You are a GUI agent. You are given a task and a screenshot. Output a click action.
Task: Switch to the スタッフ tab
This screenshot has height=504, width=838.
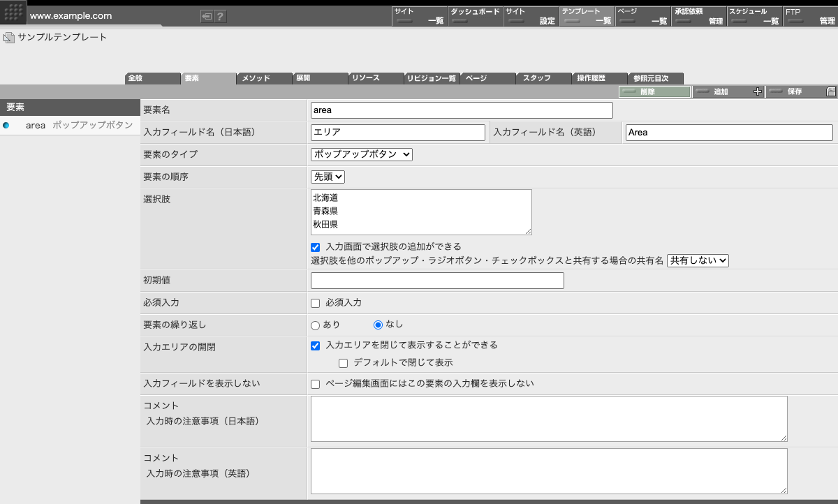click(x=544, y=78)
